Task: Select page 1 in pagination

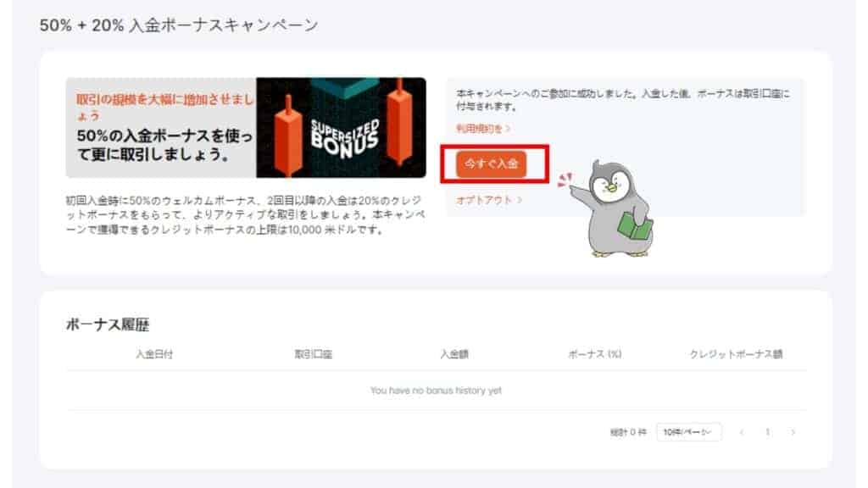Action: [767, 431]
